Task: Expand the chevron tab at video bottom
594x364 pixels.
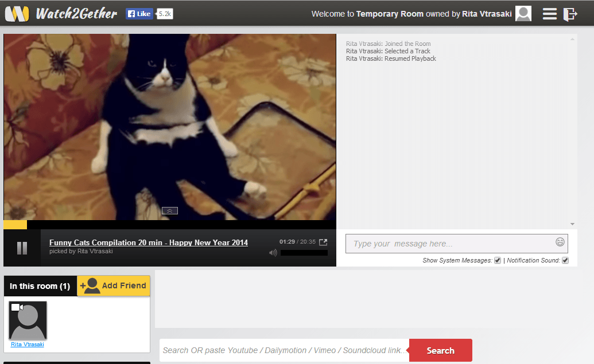Action: pyautogui.click(x=170, y=211)
